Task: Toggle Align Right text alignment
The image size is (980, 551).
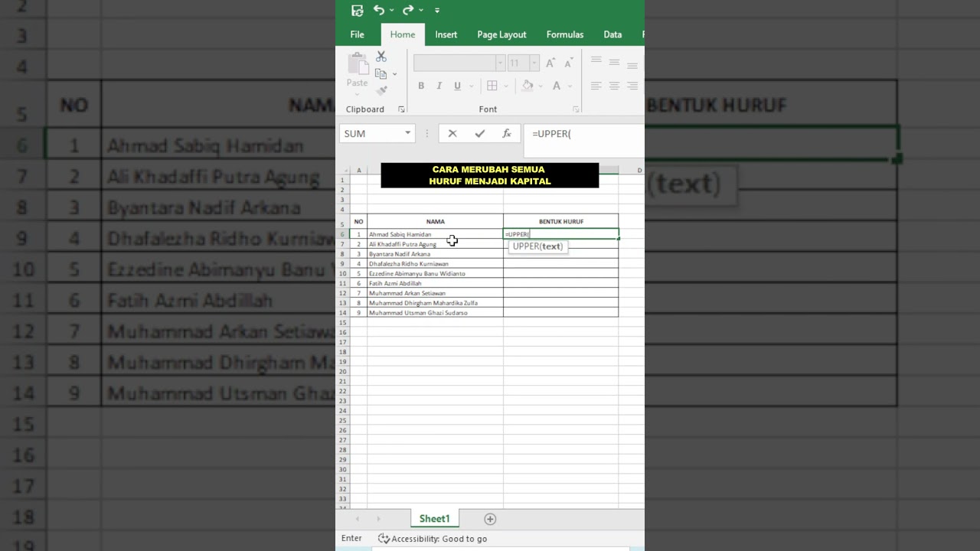Action: coord(632,86)
